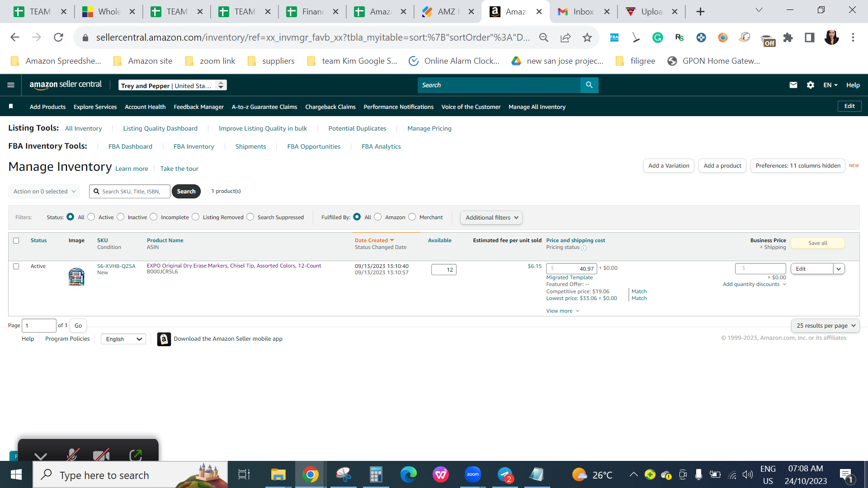This screenshot has width=868, height=488.
Task: Select the Listing Removed status filter
Action: point(196,217)
